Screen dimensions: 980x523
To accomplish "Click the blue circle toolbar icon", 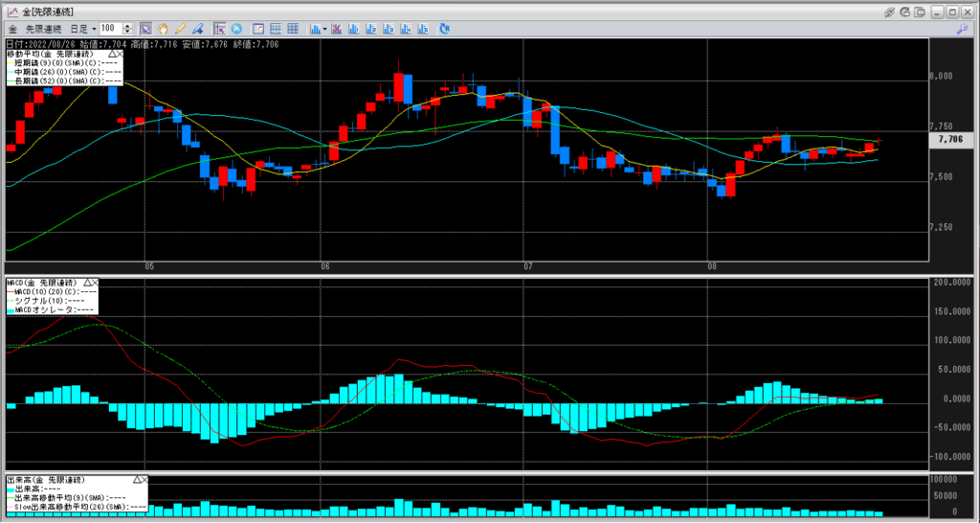I will [x=235, y=29].
